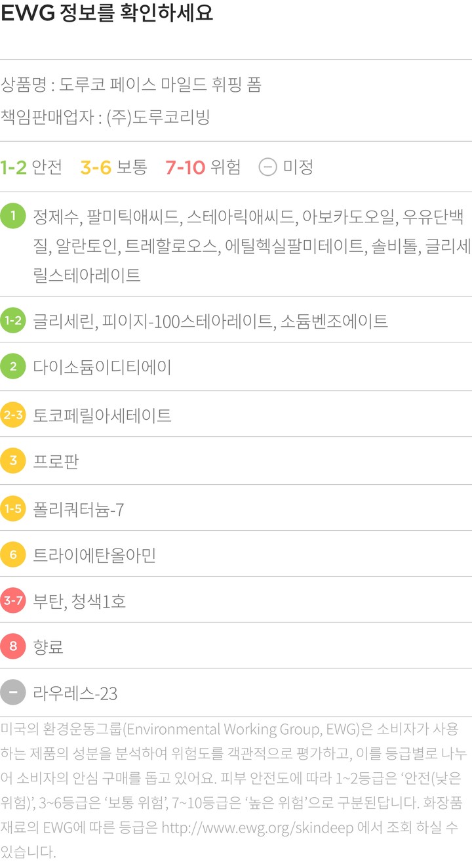
Task: Click the 미정 circle icon in legend
Action: click(267, 167)
